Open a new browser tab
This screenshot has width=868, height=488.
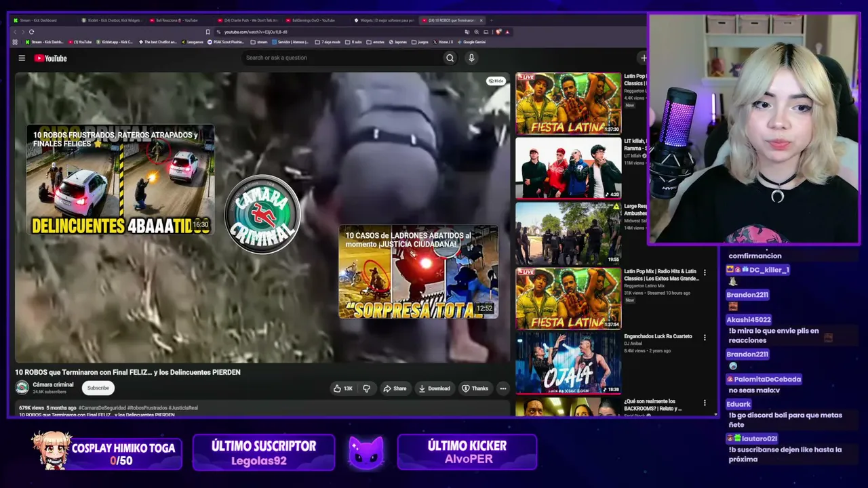[491, 20]
